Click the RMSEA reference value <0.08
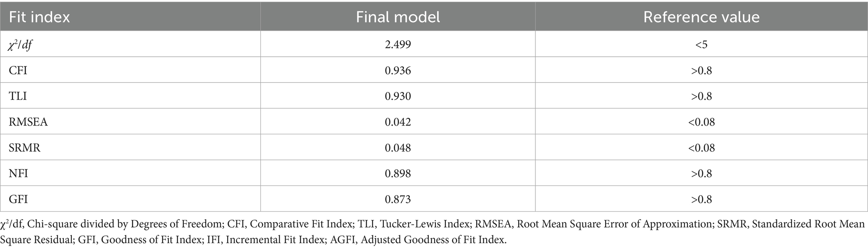The image size is (868, 249). pyautogui.click(x=701, y=122)
